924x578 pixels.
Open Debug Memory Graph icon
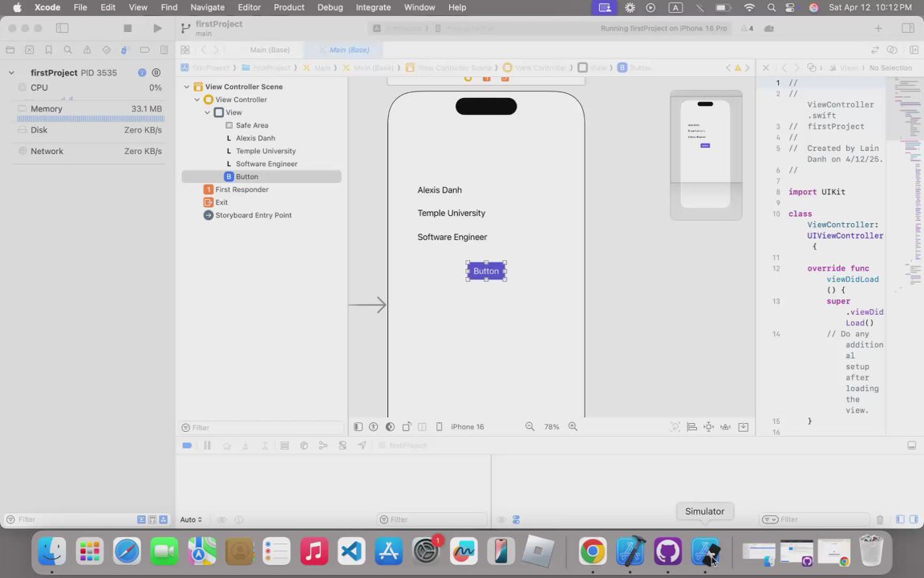pyautogui.click(x=323, y=446)
